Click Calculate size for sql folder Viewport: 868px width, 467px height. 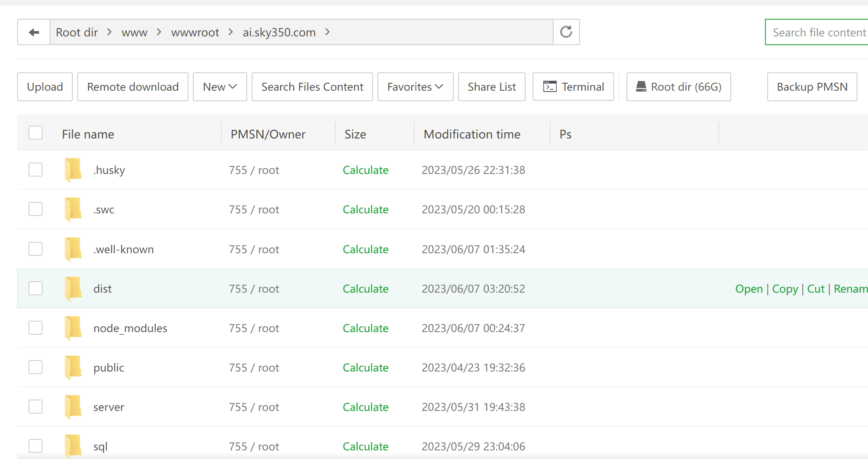click(365, 446)
